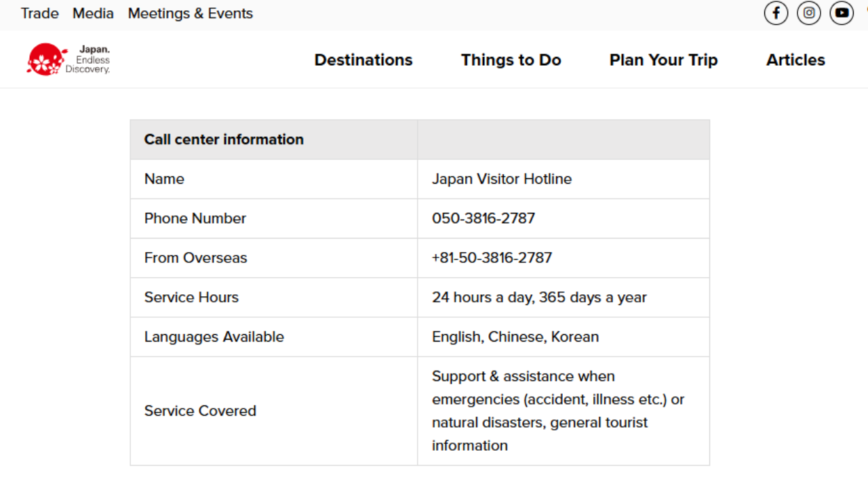Open the YouTube channel icon
The width and height of the screenshot is (868, 488).
click(842, 13)
